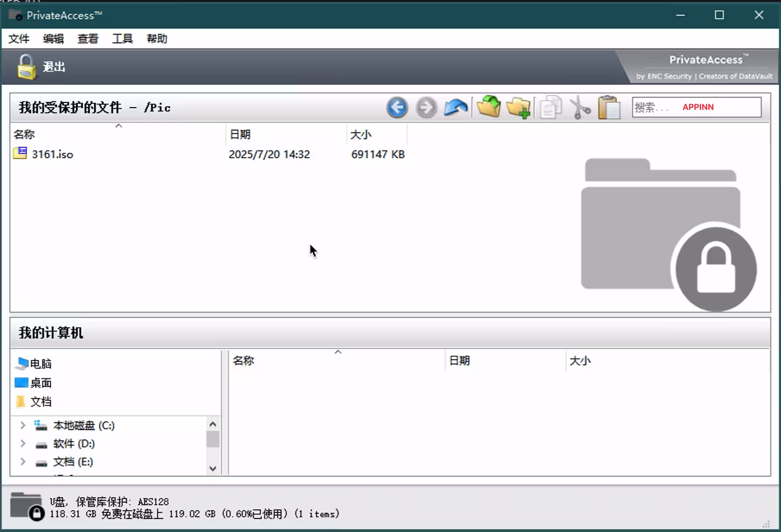Click date cell 2025/7/20 14:32
Screen dimensions: 781x532
pyautogui.click(x=269, y=154)
